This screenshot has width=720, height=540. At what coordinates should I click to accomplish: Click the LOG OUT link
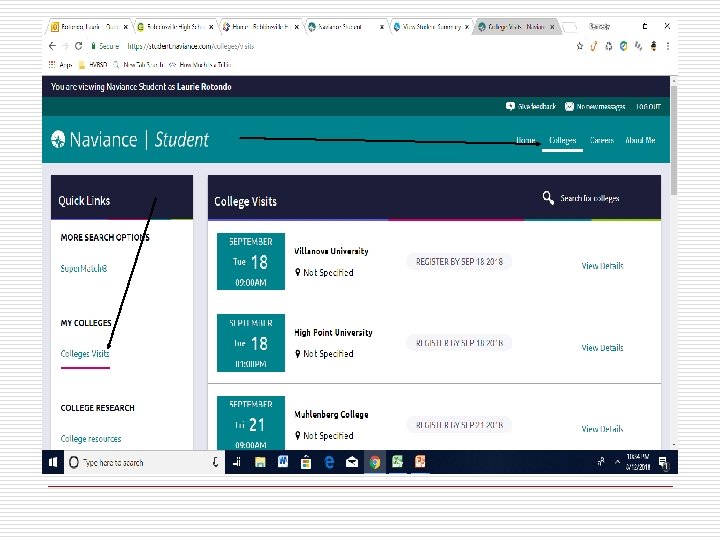coord(648,107)
